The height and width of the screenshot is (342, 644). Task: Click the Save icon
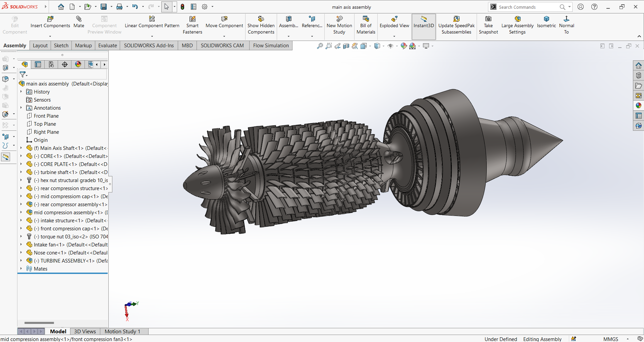[104, 7]
